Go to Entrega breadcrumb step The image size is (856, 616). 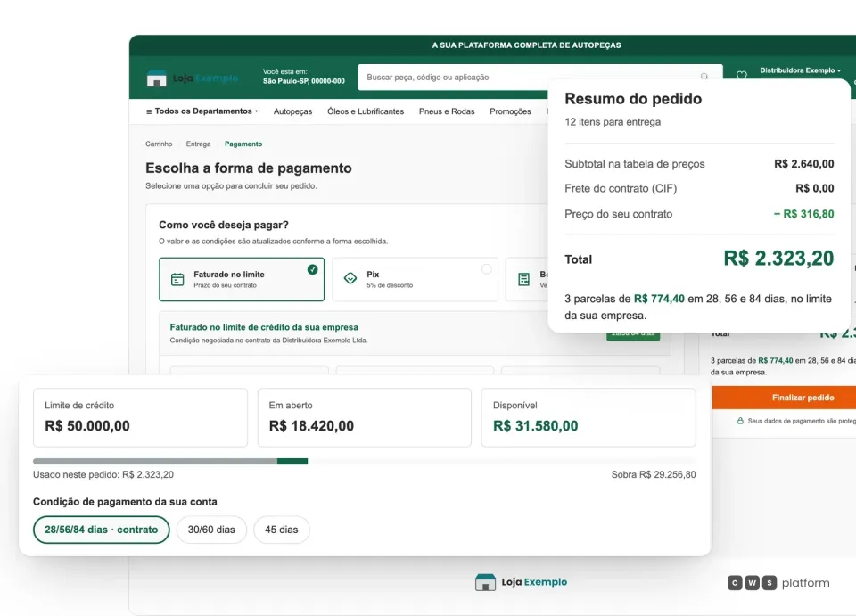point(198,144)
